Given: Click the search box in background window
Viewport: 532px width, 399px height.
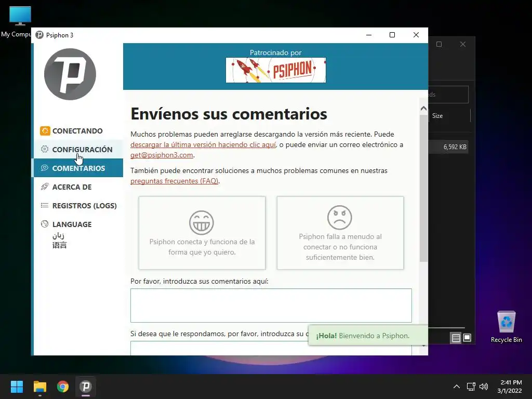Looking at the screenshot, I should click(448, 95).
